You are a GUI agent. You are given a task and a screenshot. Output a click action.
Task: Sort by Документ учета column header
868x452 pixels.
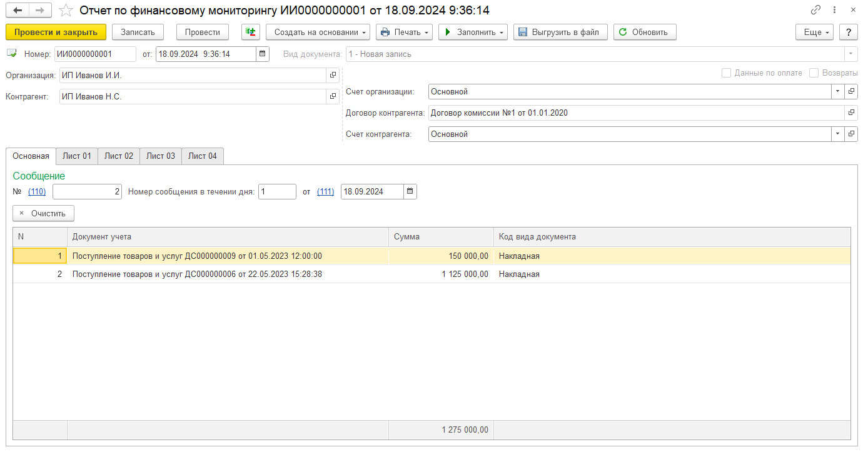(x=228, y=237)
